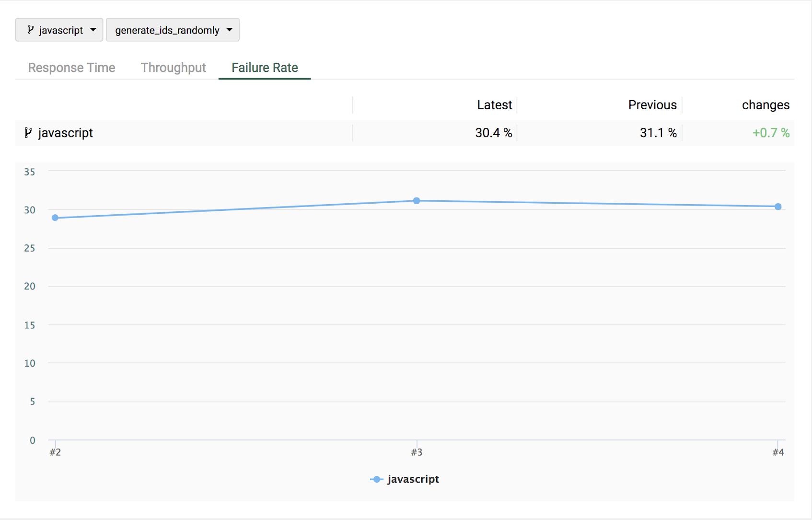Open the javascript branch dropdown
Viewport: 812px width, 520px height.
point(59,30)
